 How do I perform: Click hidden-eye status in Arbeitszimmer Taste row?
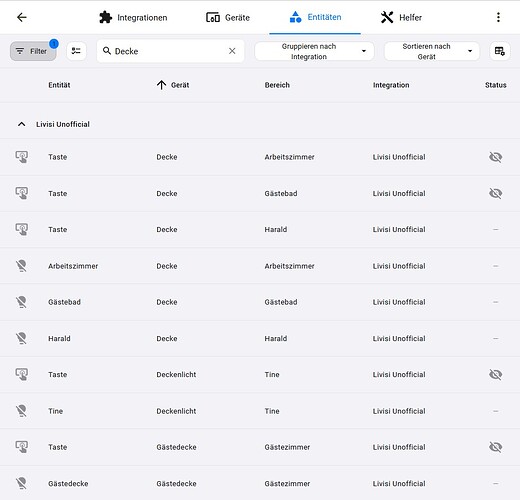point(496,157)
